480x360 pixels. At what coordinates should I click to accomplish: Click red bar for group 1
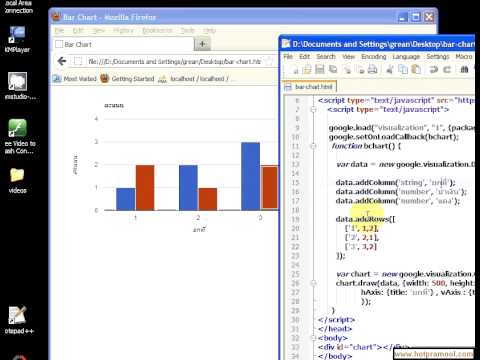pyautogui.click(x=145, y=188)
